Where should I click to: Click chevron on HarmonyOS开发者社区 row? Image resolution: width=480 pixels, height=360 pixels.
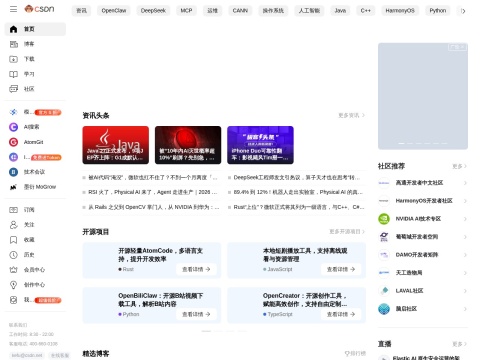coord(465,201)
